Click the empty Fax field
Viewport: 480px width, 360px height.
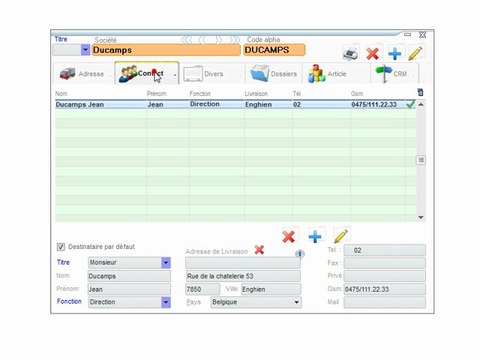tap(385, 263)
